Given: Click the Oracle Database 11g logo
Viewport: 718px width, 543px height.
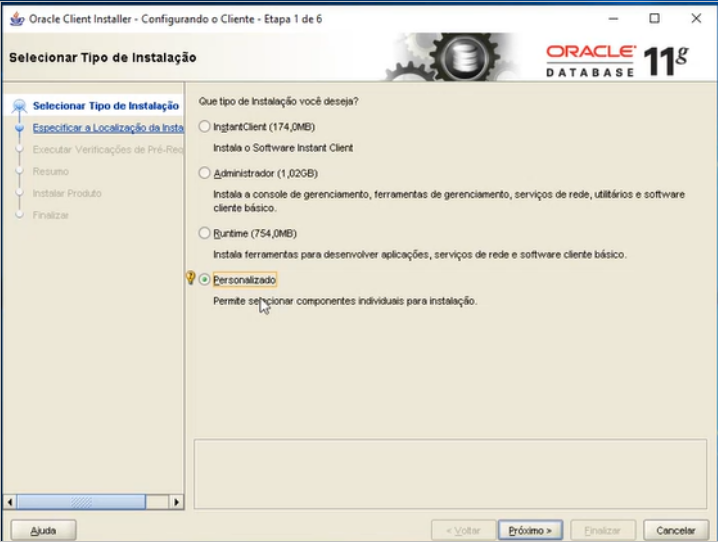Looking at the screenshot, I should click(x=617, y=60).
